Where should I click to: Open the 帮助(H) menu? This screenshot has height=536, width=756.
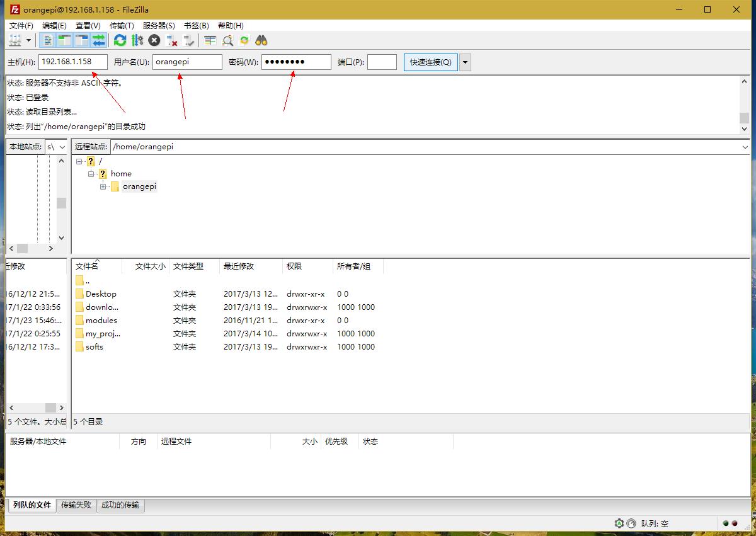231,25
